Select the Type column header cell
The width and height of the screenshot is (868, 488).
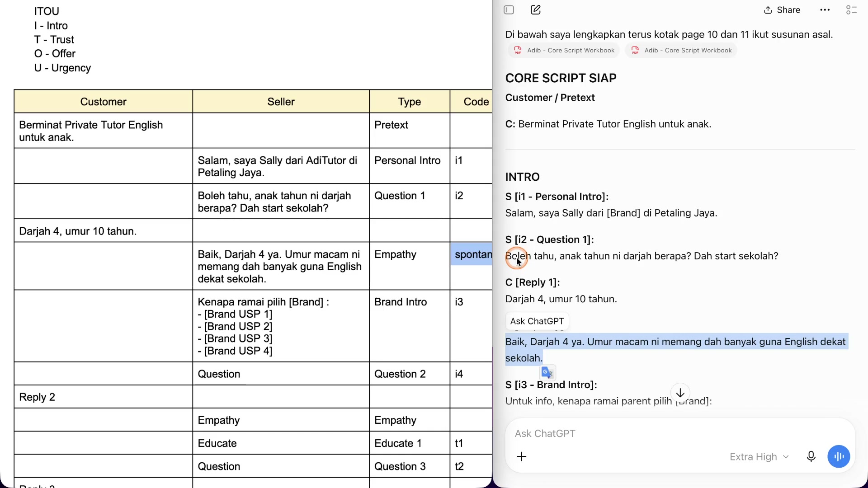pos(410,102)
